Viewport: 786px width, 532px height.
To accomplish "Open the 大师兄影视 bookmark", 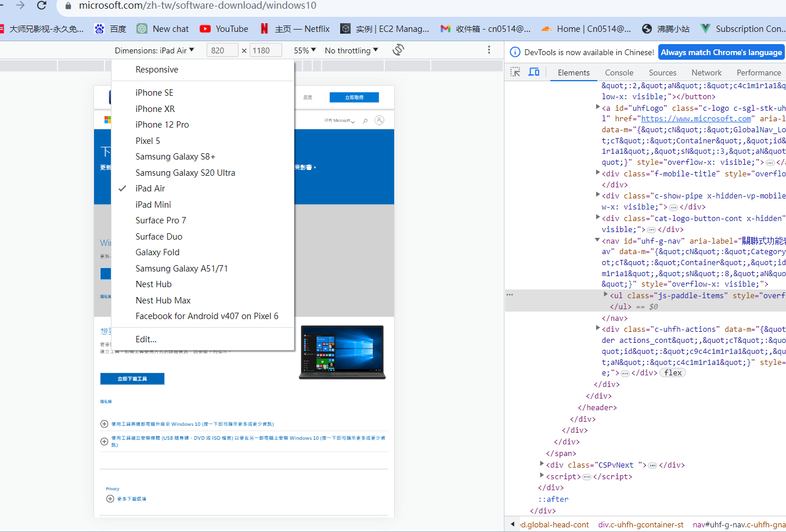I will tap(42, 28).
